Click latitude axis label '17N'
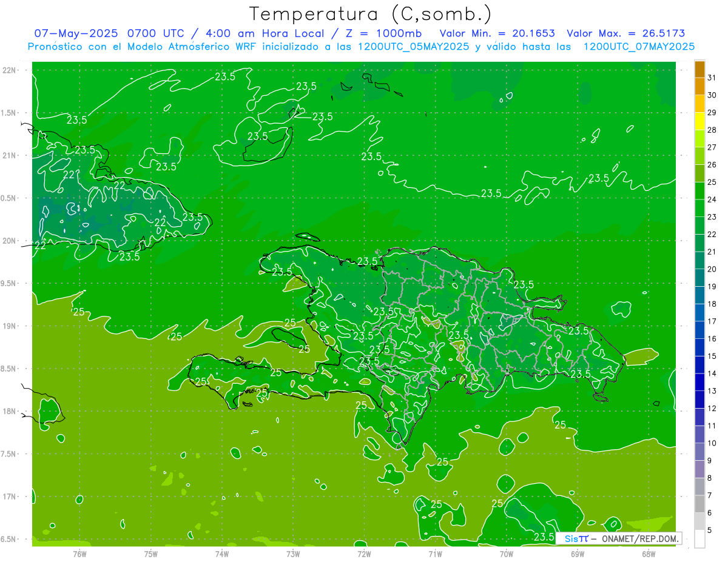The width and height of the screenshot is (728, 562). pyautogui.click(x=9, y=497)
